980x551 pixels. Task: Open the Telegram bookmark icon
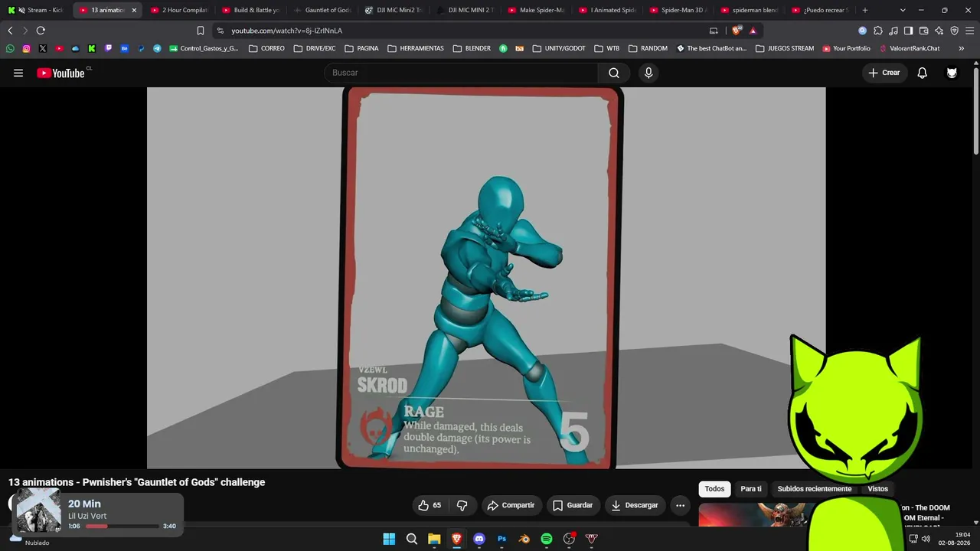click(x=157, y=48)
